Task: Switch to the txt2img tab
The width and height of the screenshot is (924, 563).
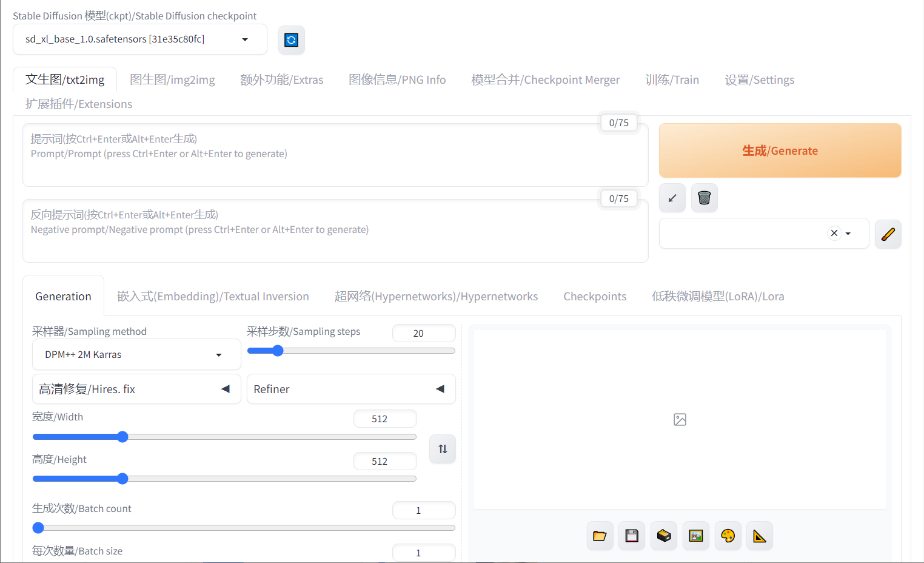Action: pyautogui.click(x=65, y=79)
